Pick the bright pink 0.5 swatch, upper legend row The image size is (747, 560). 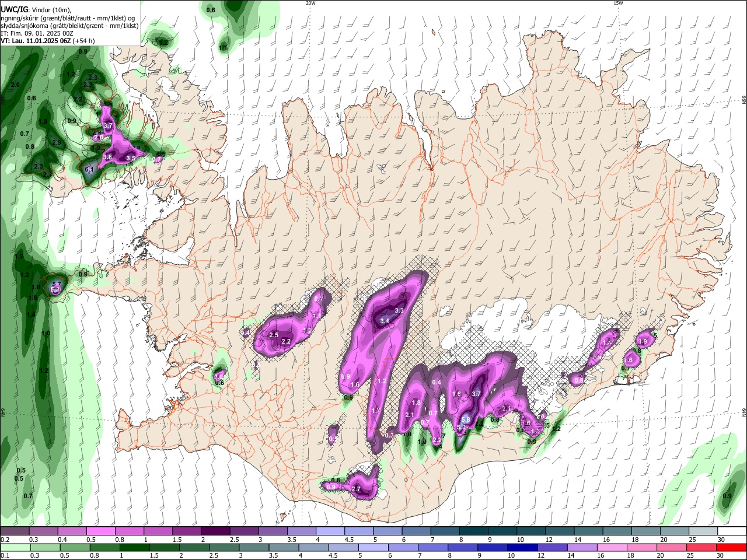pyautogui.click(x=100, y=531)
